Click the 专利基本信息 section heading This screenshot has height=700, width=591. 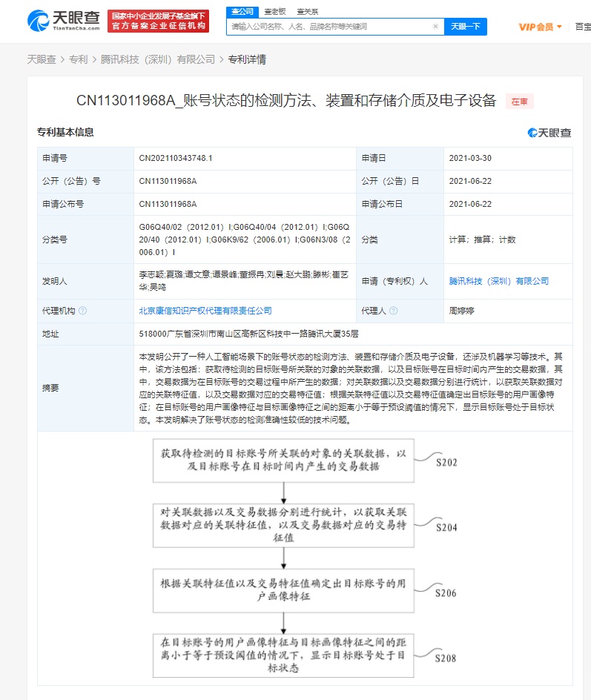click(x=65, y=132)
